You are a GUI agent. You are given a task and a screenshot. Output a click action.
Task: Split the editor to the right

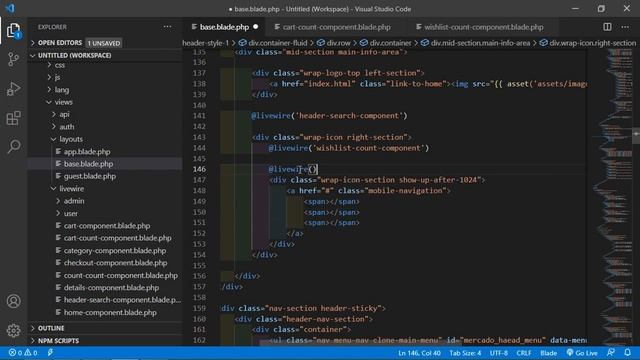point(607,27)
